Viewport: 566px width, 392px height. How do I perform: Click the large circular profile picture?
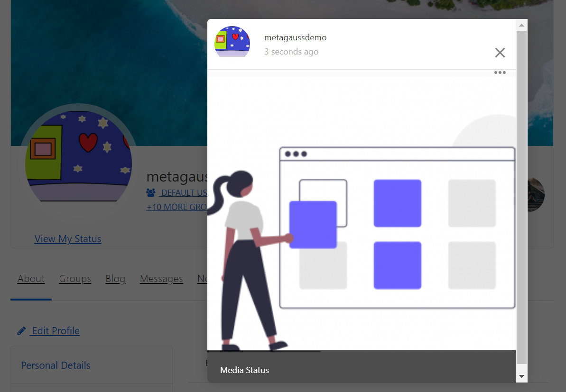[78, 156]
